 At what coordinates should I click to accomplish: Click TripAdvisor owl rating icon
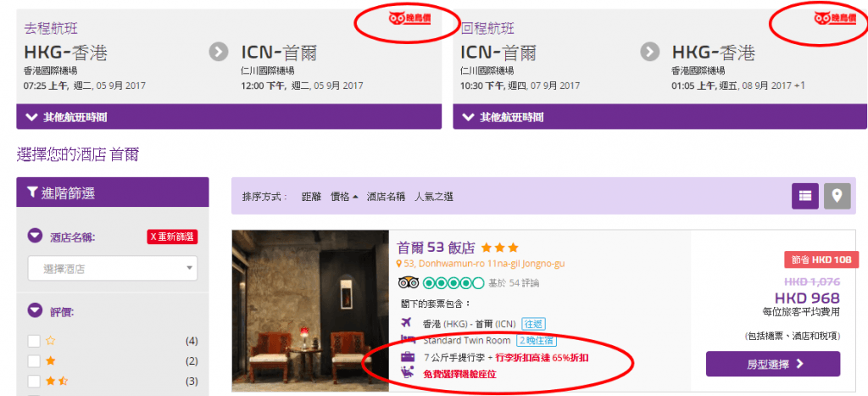click(x=409, y=283)
